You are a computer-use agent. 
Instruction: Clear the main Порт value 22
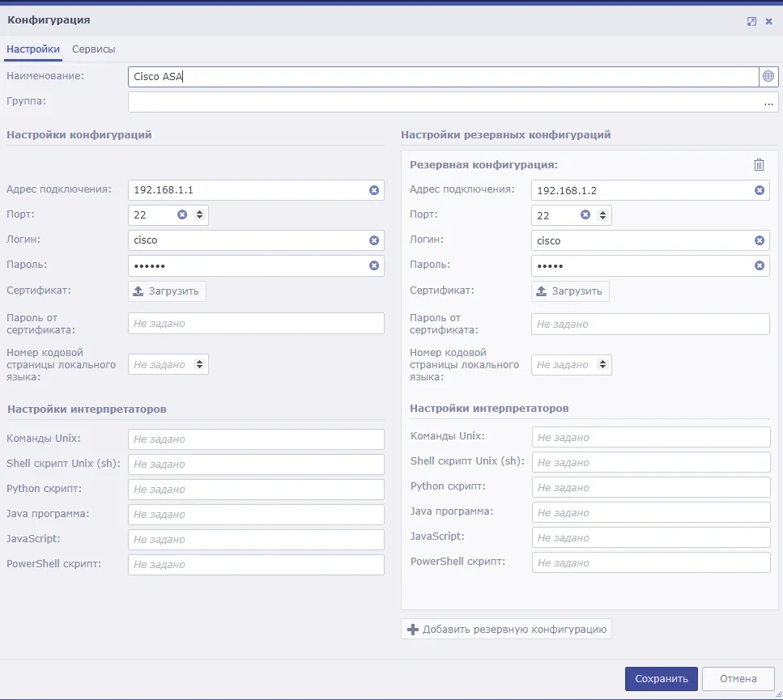pyautogui.click(x=182, y=215)
